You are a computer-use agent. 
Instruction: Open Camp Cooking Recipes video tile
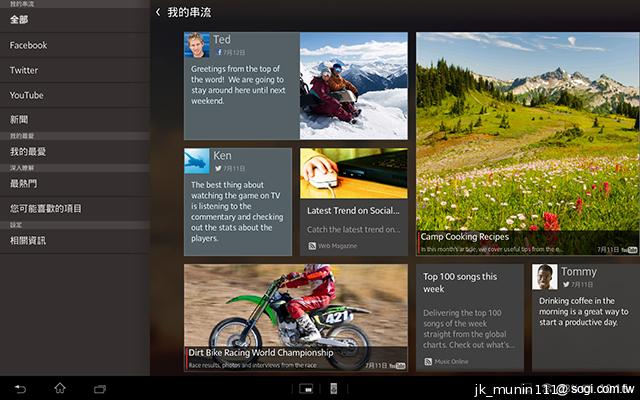point(527,143)
